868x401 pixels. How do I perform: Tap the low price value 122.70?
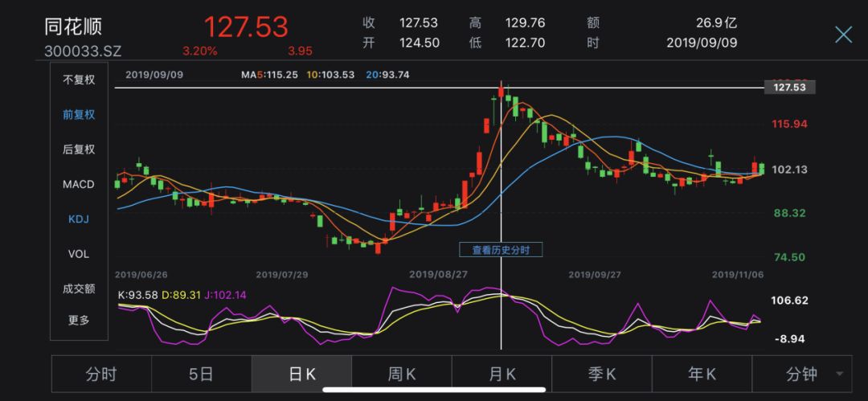coord(525,43)
